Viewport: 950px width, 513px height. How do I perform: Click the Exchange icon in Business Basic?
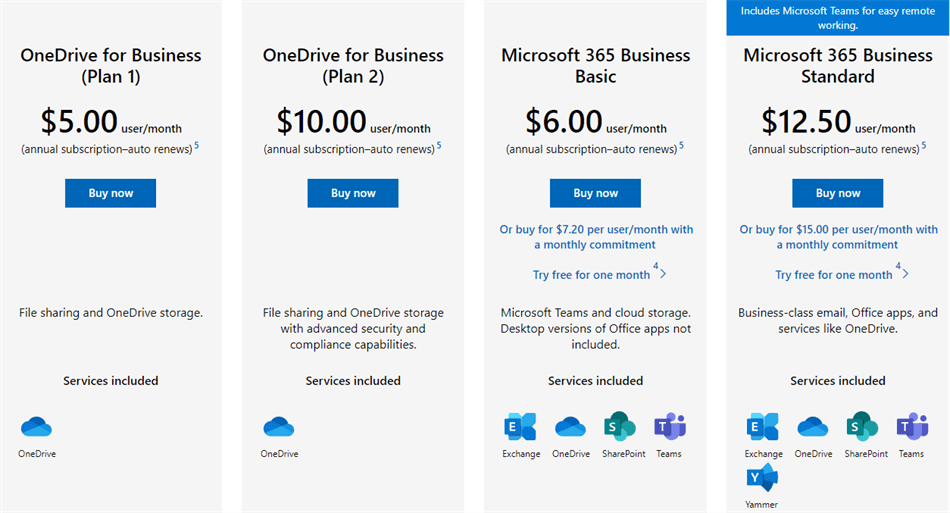pos(521,427)
